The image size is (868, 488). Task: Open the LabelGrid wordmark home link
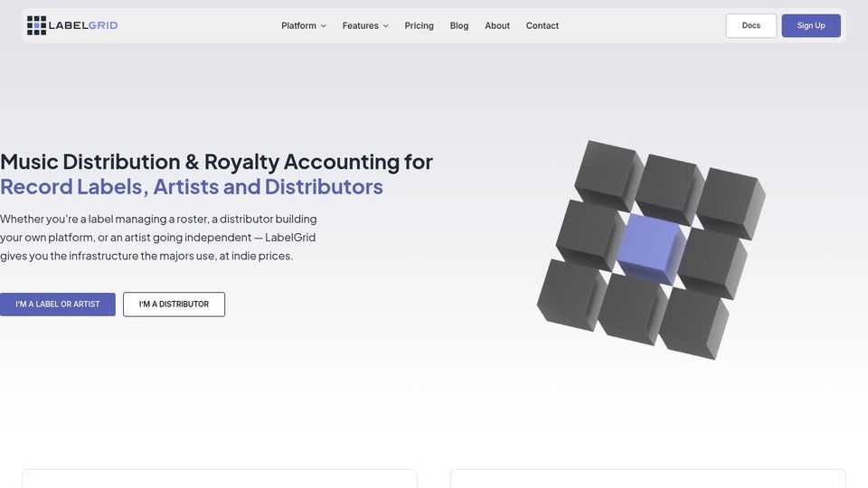click(x=83, y=25)
